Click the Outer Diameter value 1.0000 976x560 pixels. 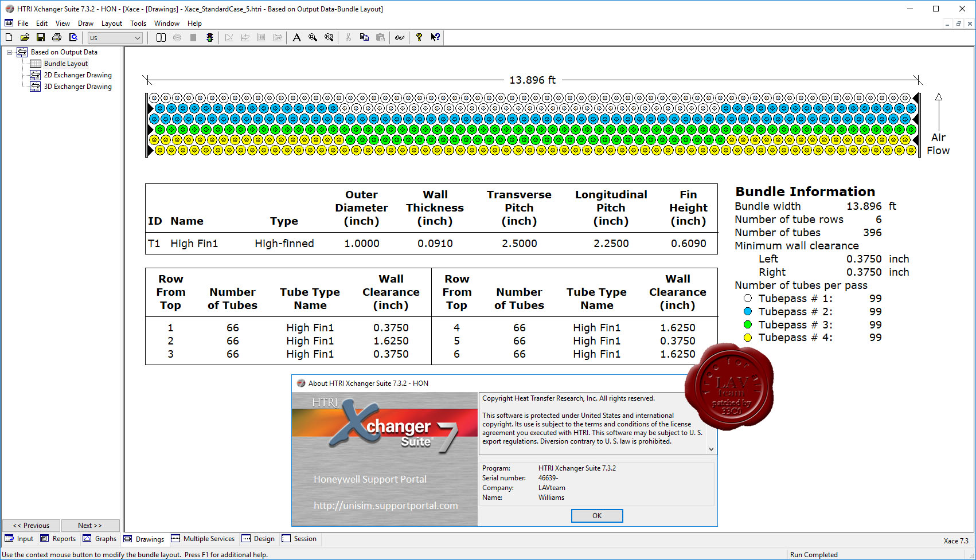362,244
